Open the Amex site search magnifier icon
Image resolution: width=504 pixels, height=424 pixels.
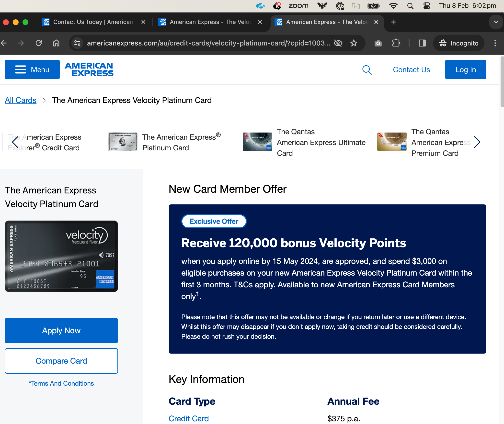(367, 70)
